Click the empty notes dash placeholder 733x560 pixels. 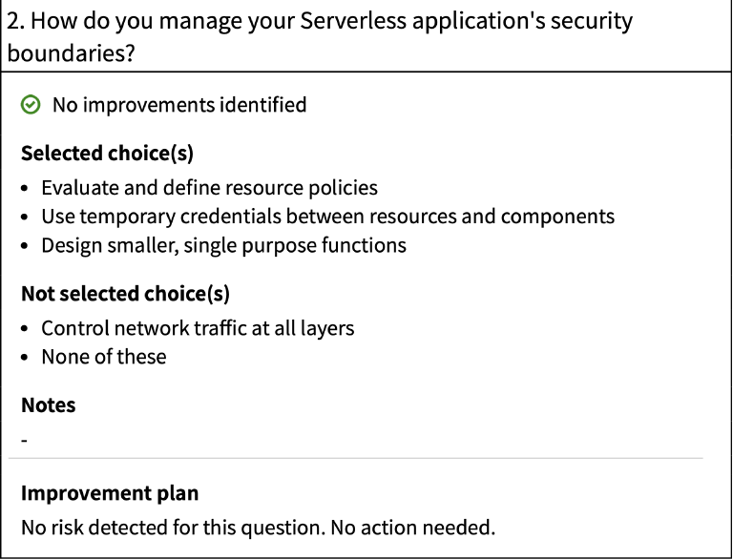click(25, 441)
